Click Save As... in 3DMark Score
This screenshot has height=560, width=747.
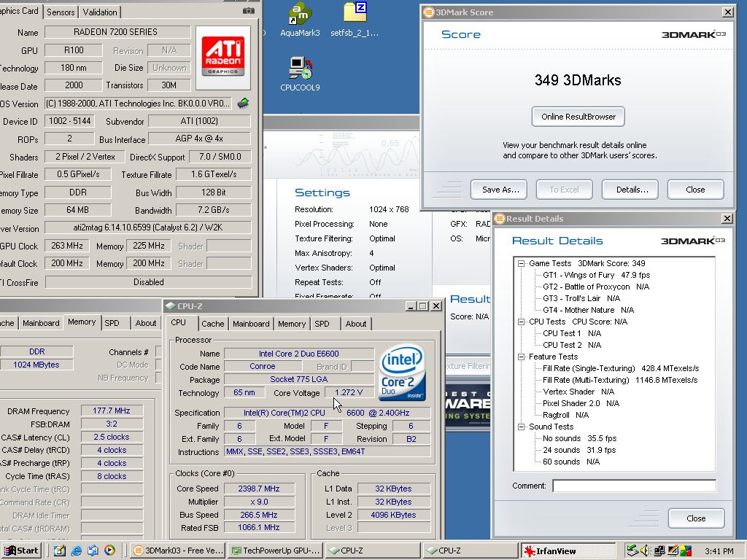499,190
